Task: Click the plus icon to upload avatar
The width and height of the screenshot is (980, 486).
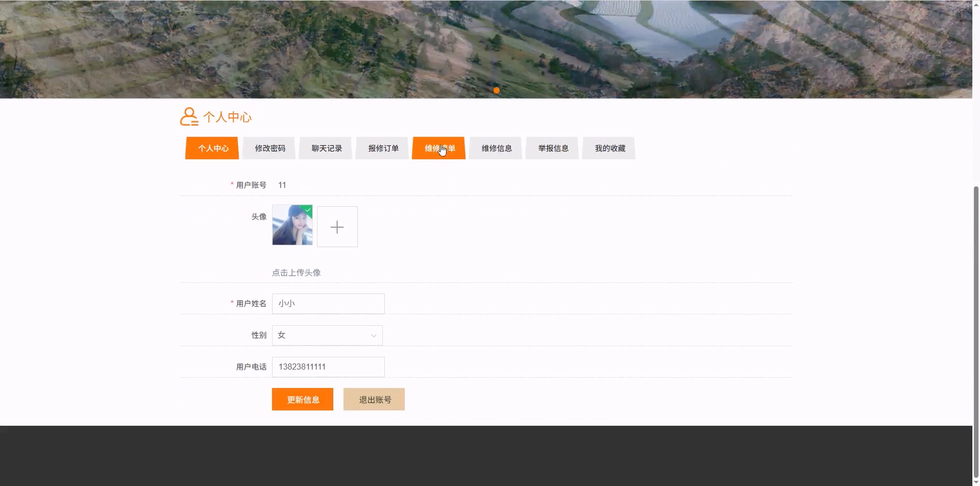Action: [337, 227]
